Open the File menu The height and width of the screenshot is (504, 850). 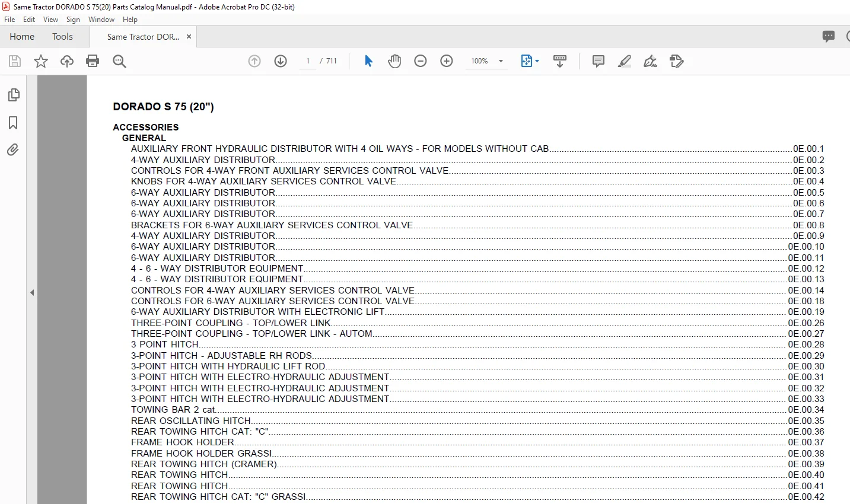(x=9, y=20)
